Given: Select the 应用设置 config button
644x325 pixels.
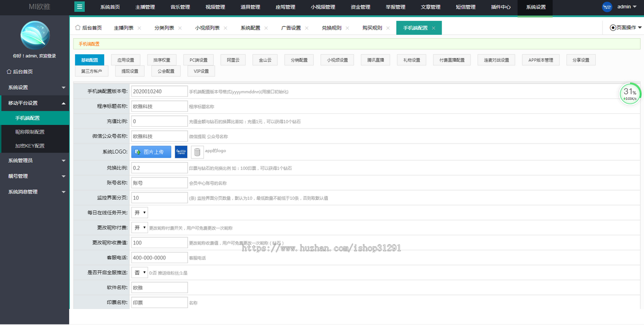Looking at the screenshot, I should tap(126, 60).
